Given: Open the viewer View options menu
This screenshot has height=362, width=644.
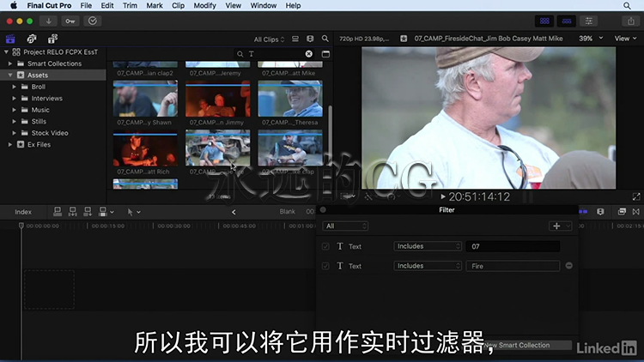Looking at the screenshot, I should click(625, 38).
